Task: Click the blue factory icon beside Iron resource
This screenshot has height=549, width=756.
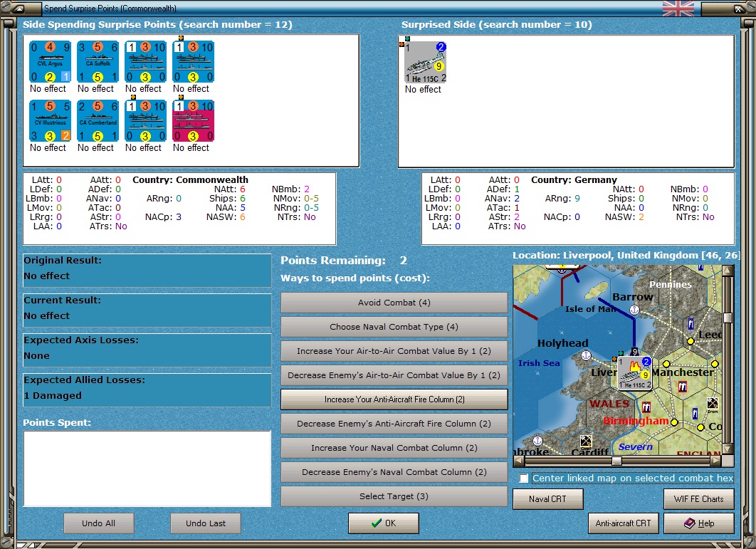Action: (x=695, y=414)
